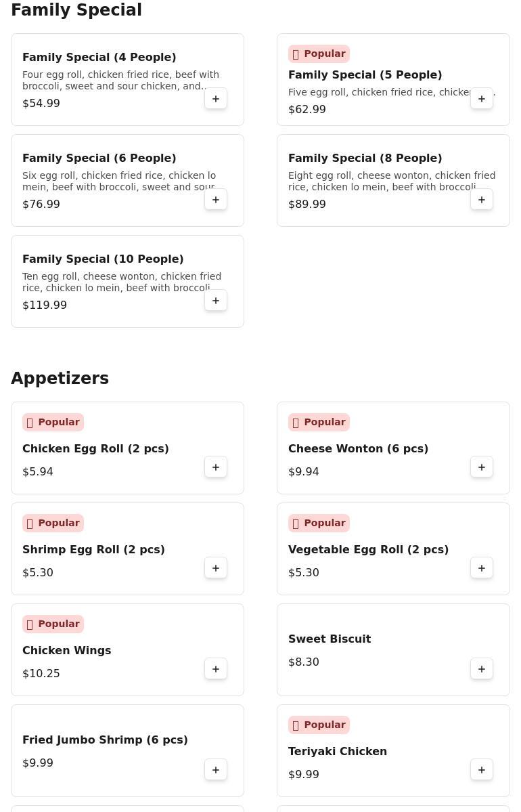Add Family Special (5 People) with plus button

pos(482,98)
